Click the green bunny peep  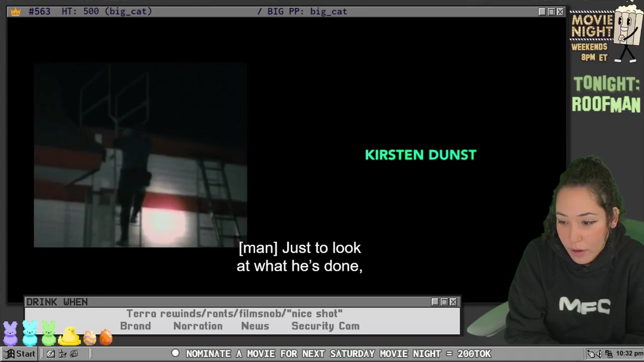[x=49, y=333]
